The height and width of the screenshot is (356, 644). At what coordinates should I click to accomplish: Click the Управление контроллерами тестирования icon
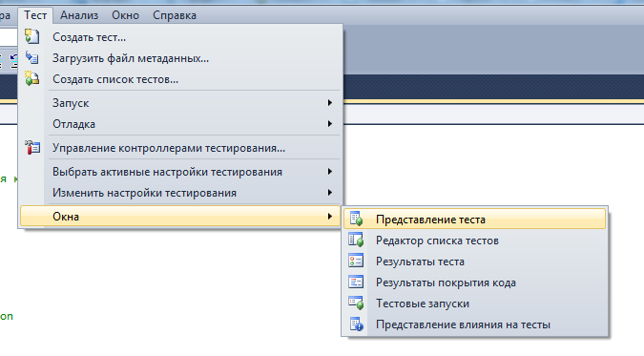(32, 148)
